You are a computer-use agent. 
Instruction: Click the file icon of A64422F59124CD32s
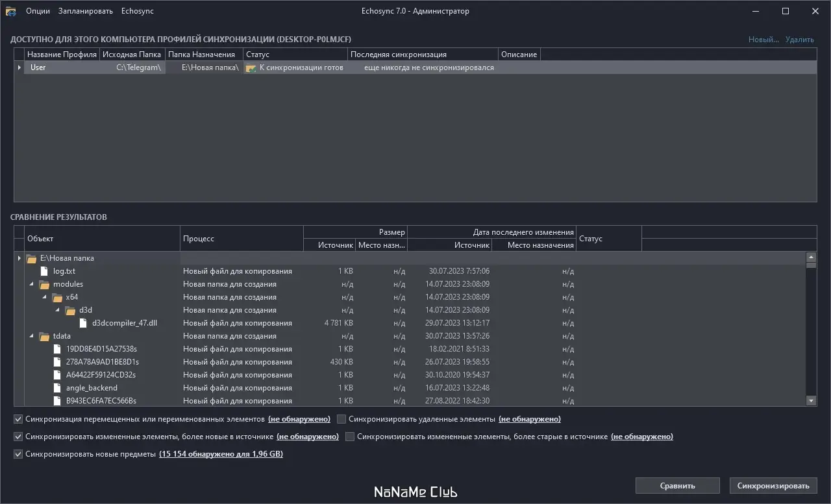[57, 375]
